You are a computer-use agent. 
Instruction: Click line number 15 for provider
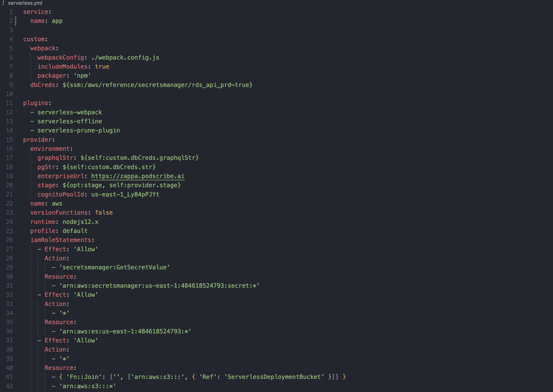click(x=9, y=140)
